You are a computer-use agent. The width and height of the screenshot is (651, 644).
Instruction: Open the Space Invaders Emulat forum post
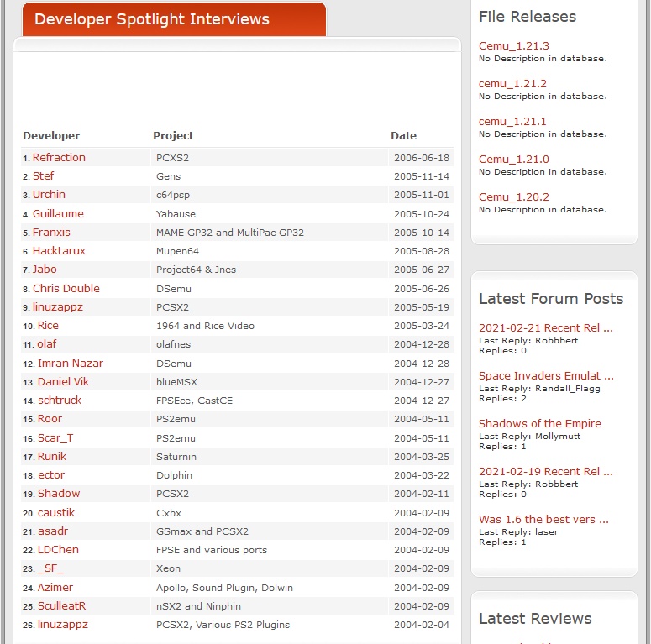tap(546, 375)
